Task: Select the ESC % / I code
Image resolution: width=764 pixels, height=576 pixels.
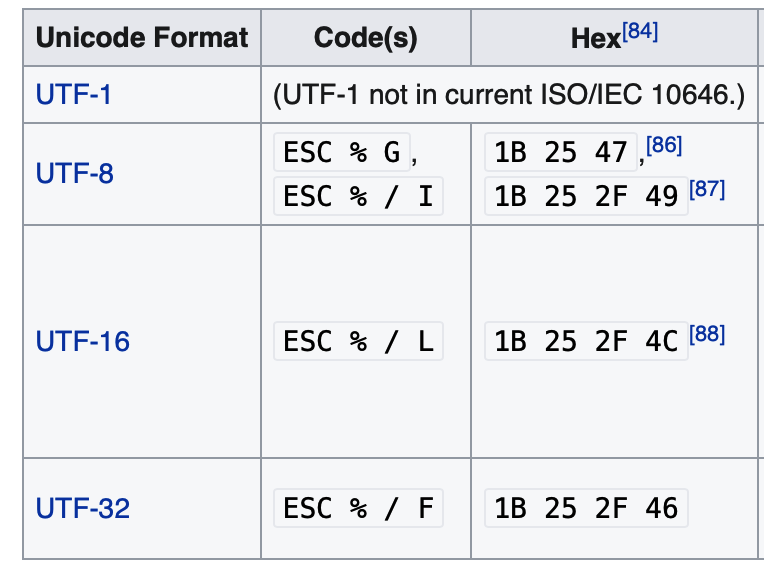Action: click(x=358, y=196)
